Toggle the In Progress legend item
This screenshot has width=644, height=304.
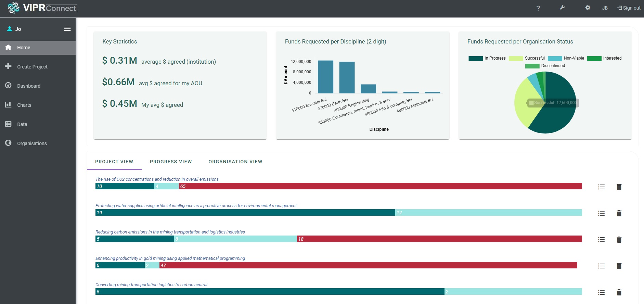click(487, 58)
